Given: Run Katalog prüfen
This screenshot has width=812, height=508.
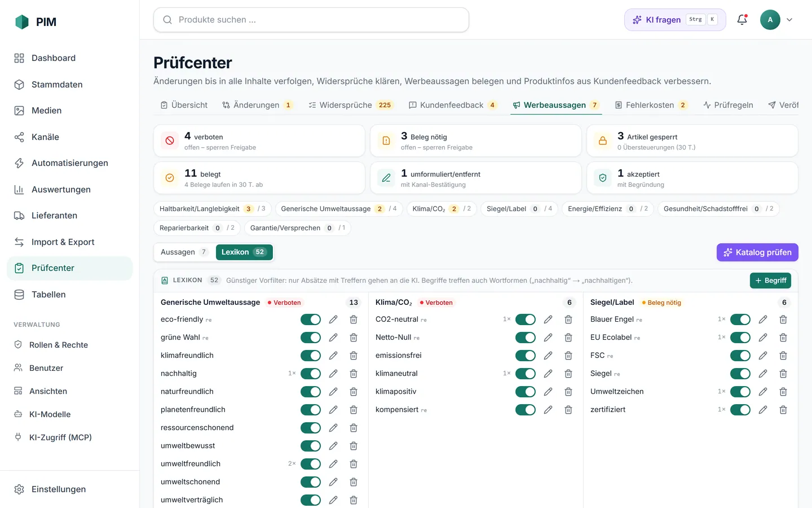Looking at the screenshot, I should tap(757, 252).
